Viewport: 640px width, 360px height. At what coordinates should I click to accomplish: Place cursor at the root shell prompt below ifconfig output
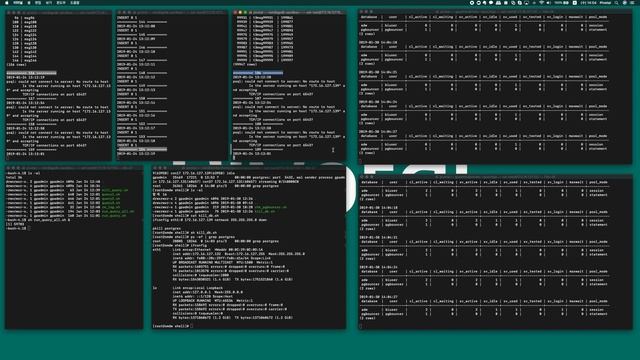click(x=191, y=326)
